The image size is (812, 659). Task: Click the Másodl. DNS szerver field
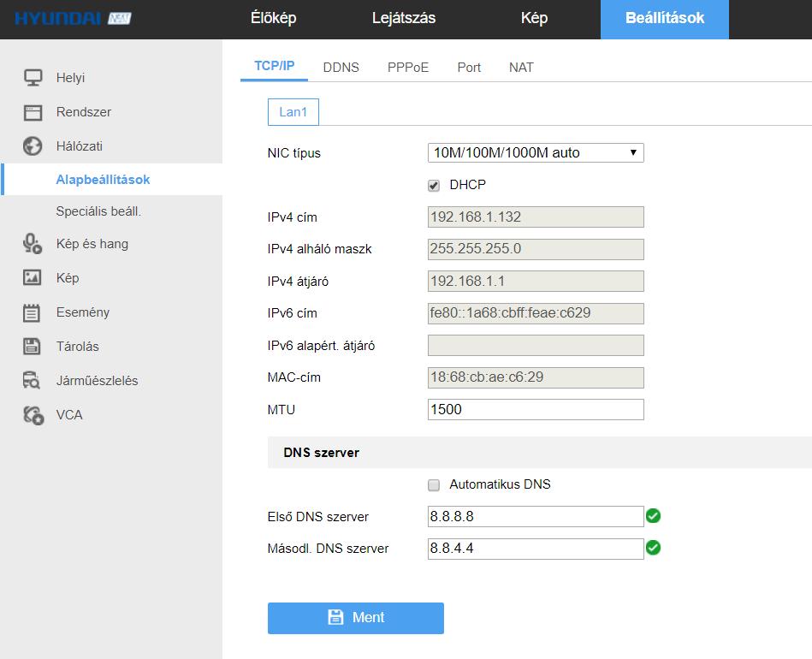(536, 549)
